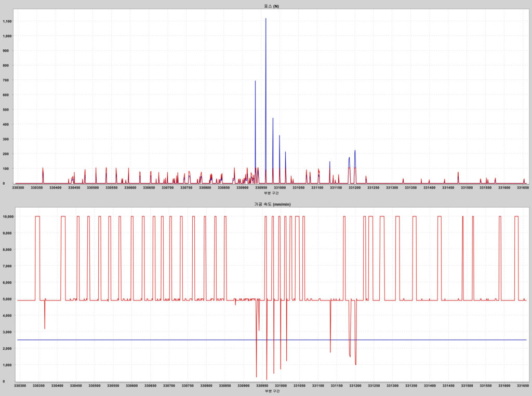Screen dimensions: 532x396
Task: Select 330350 tick on speed chart x-axis
Action: click(38, 386)
